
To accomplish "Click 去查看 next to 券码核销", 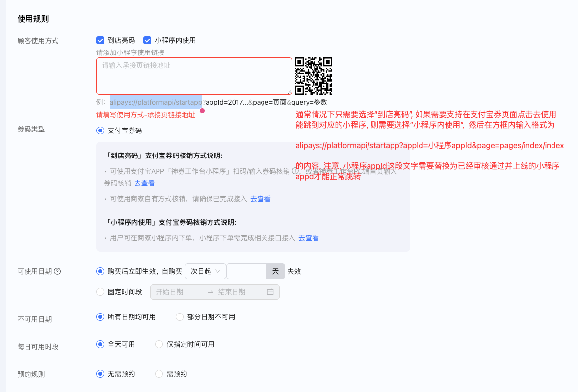I will (x=144, y=183).
